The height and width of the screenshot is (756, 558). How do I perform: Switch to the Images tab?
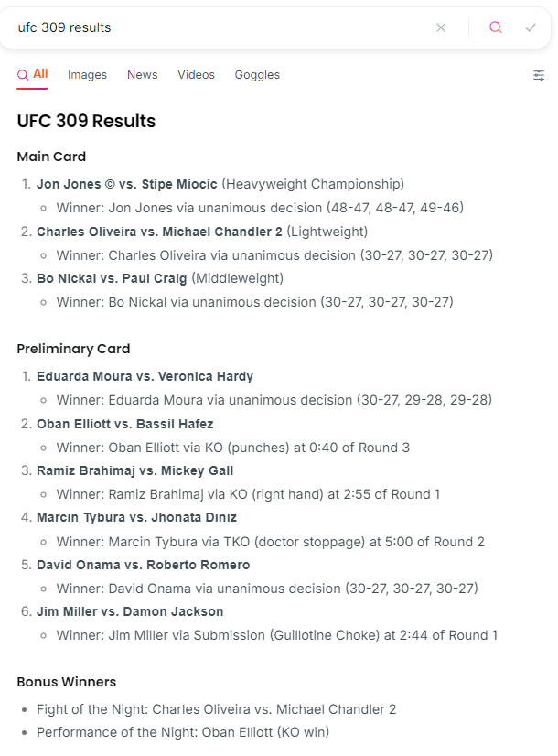pyautogui.click(x=87, y=75)
